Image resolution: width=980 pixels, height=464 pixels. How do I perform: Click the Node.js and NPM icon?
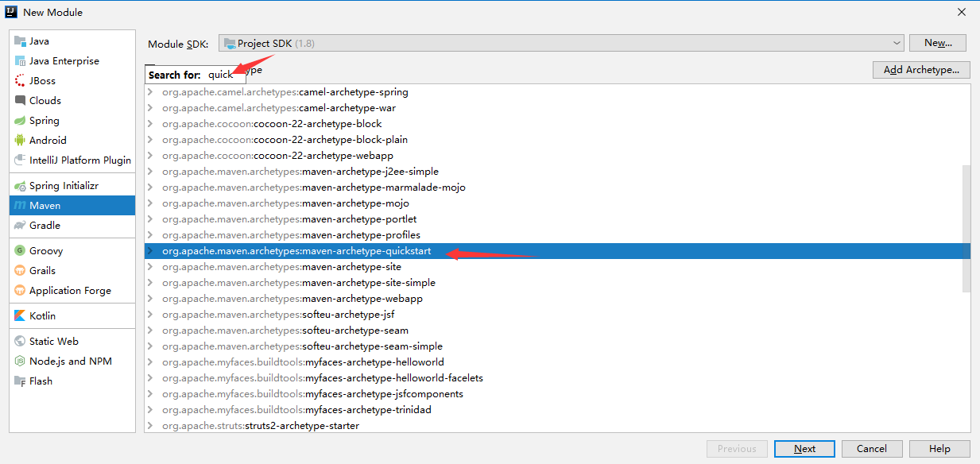[20, 362]
